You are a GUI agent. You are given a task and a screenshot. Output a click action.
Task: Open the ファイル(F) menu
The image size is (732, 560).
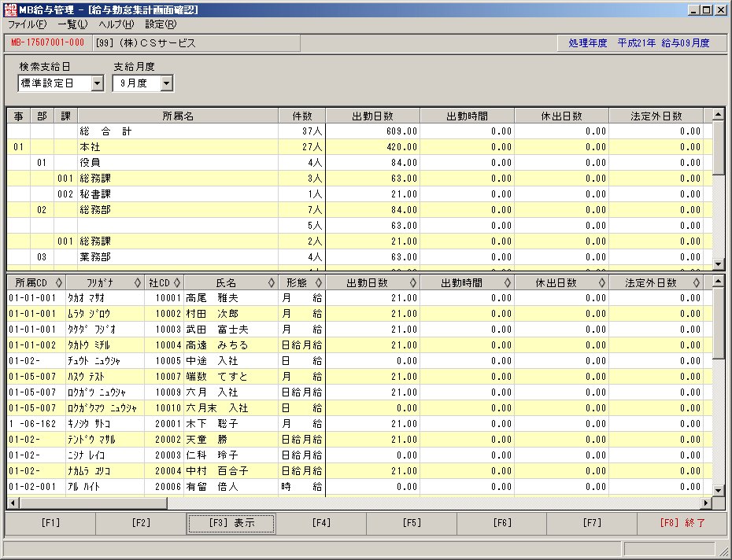point(28,24)
